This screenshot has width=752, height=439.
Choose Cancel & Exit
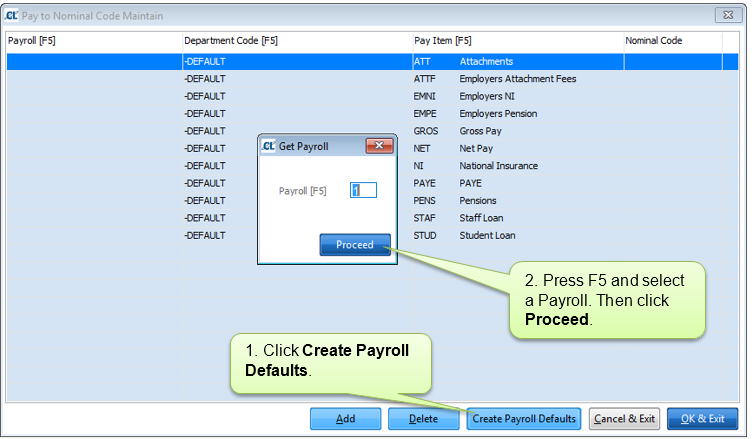tap(624, 418)
